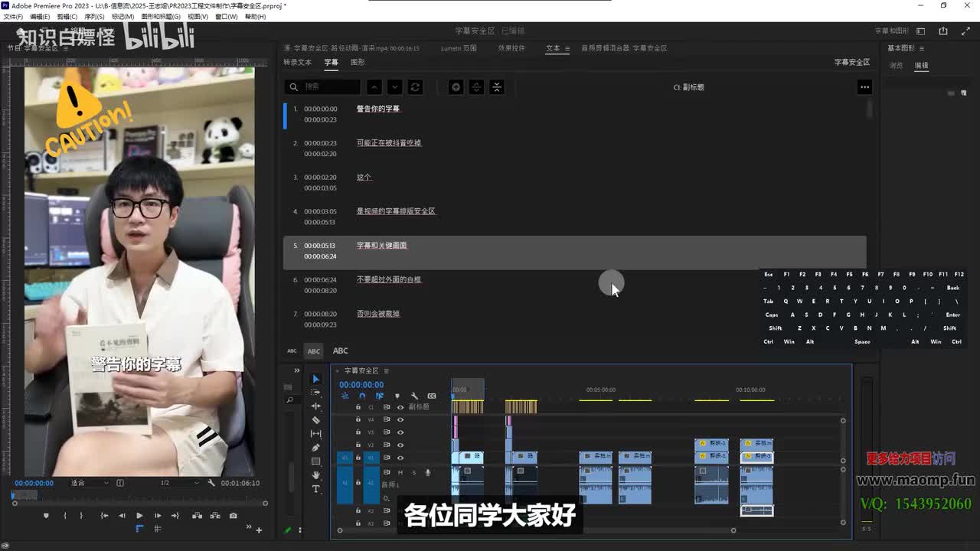Select the Rectangle tool
Image resolution: width=980 pixels, height=551 pixels.
click(x=315, y=461)
